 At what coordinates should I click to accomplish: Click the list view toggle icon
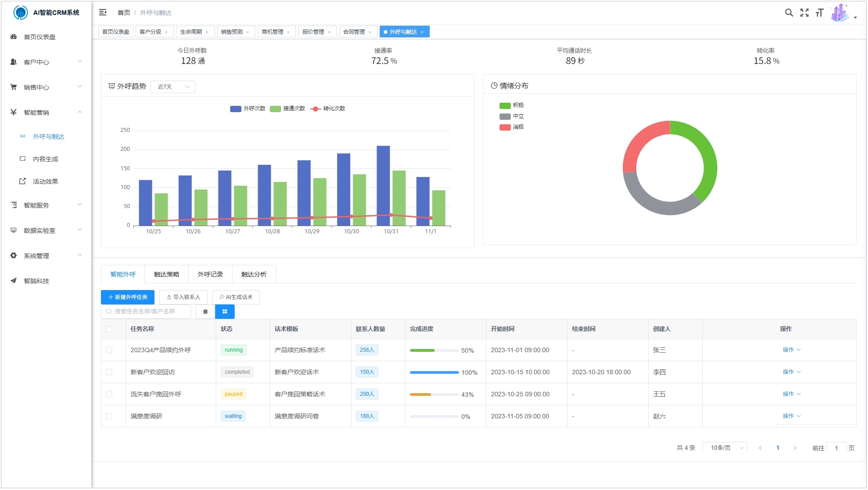pos(205,312)
